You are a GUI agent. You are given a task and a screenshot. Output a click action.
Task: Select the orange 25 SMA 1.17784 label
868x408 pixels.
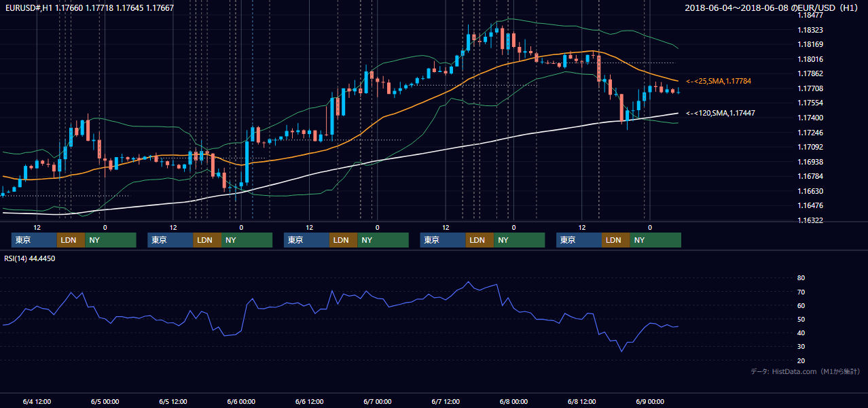(718, 81)
